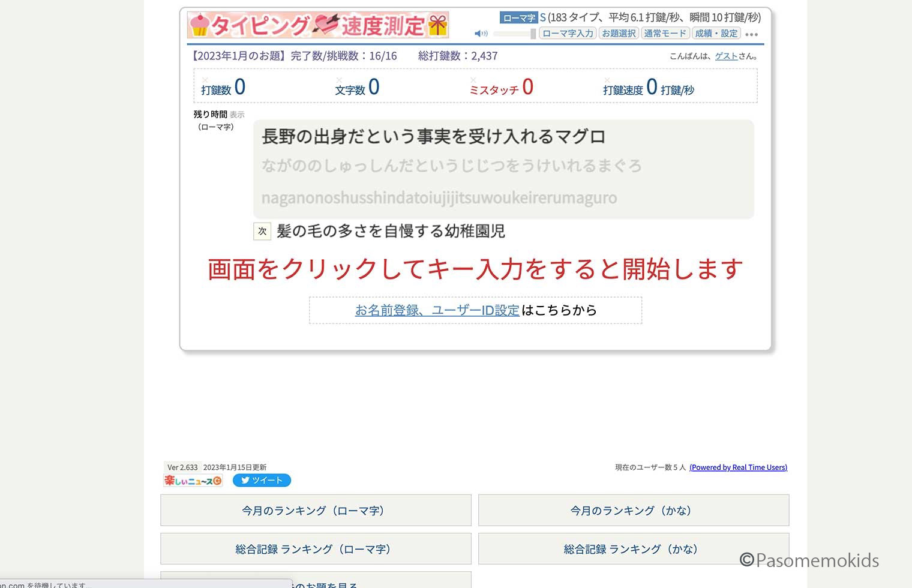This screenshot has height=588, width=912.
Task: Click the タイピング速度測定 logo banner
Action: click(318, 25)
